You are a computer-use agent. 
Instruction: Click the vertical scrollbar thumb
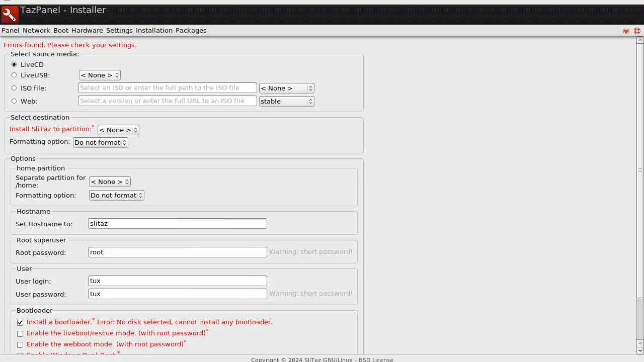pyautogui.click(x=640, y=171)
